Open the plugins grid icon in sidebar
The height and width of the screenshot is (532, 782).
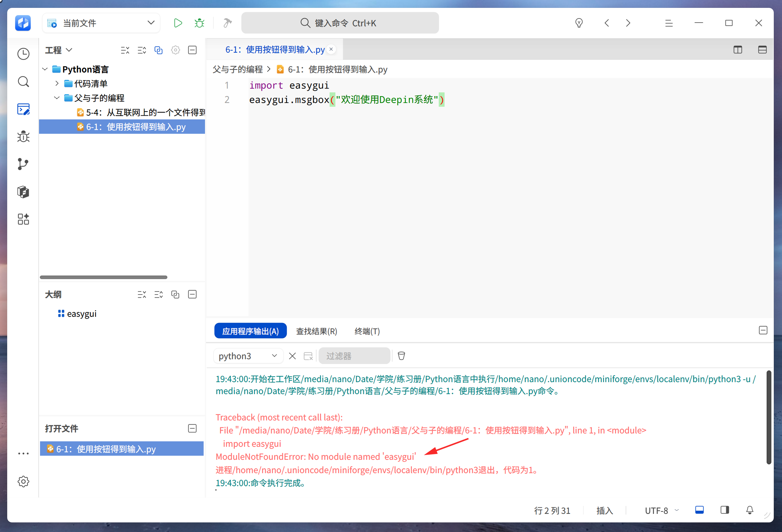click(x=23, y=219)
